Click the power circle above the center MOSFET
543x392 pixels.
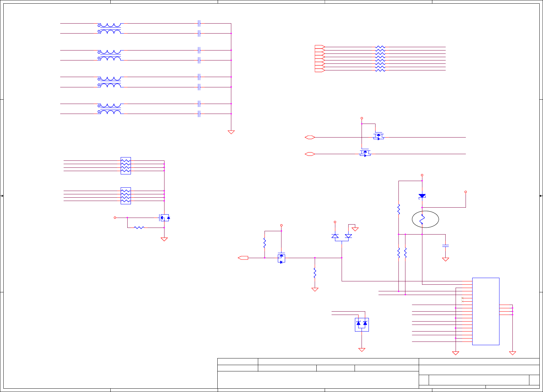pos(281,225)
